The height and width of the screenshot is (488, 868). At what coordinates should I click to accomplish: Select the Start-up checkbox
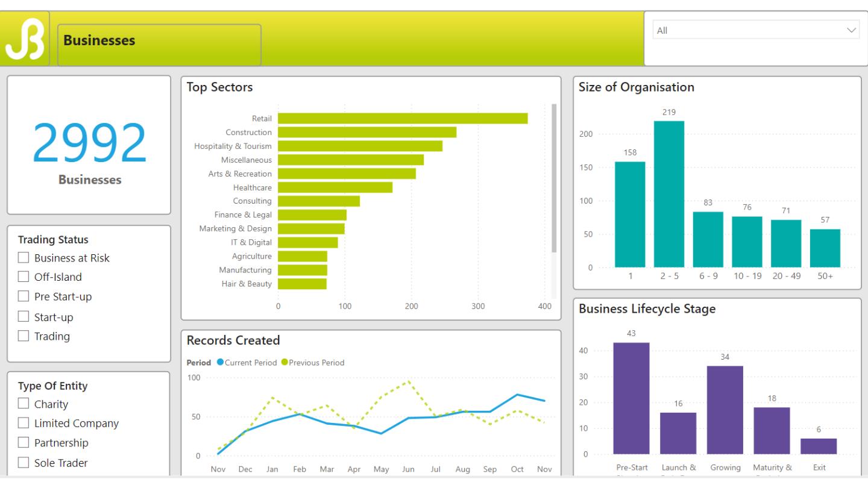tap(24, 317)
